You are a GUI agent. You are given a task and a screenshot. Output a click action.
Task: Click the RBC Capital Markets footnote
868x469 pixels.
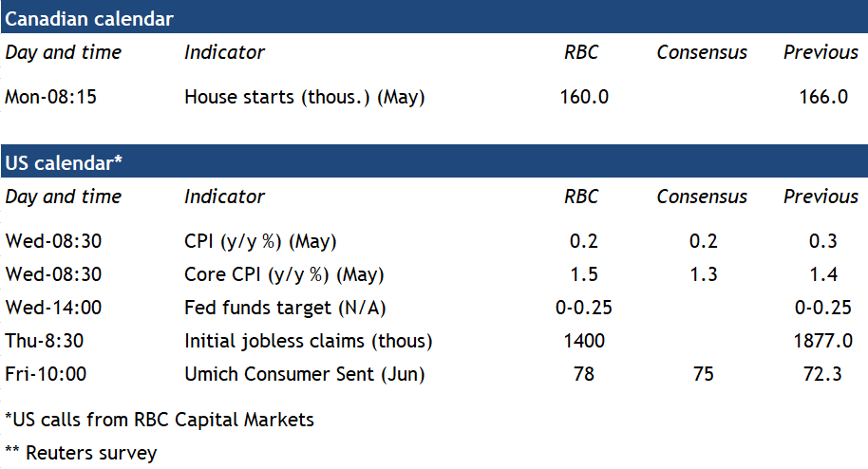pyautogui.click(x=160, y=419)
